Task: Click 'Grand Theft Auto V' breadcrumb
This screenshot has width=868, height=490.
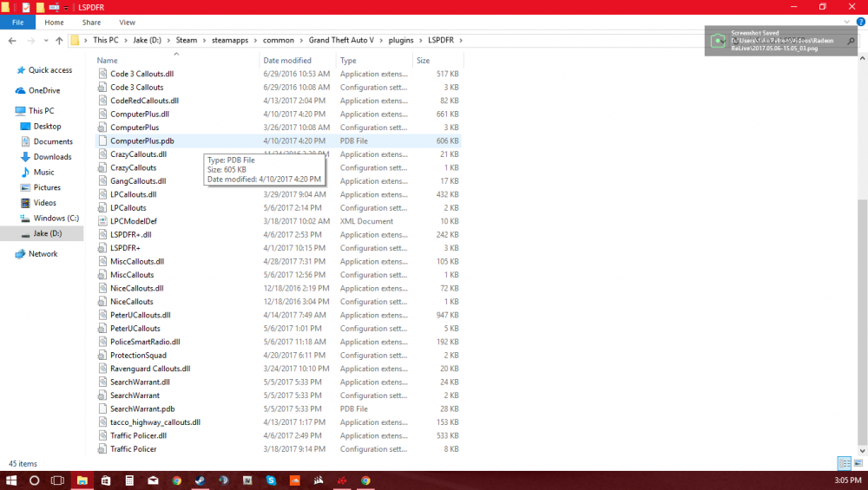Action: pyautogui.click(x=341, y=40)
